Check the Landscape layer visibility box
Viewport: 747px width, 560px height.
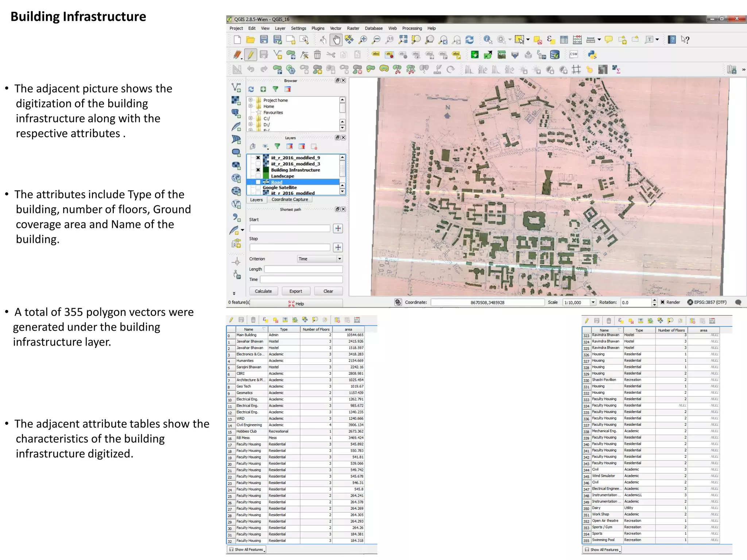pyautogui.click(x=258, y=176)
